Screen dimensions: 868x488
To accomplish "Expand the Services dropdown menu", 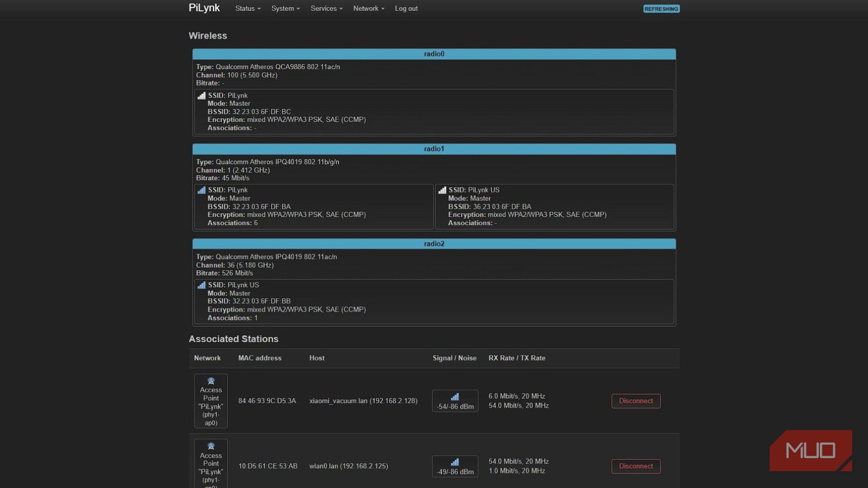I will (x=326, y=9).
